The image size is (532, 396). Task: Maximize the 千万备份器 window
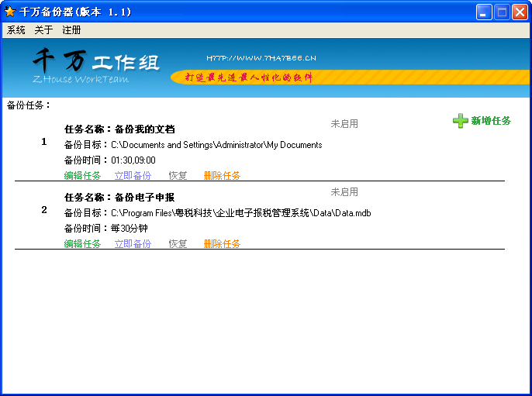[502, 12]
